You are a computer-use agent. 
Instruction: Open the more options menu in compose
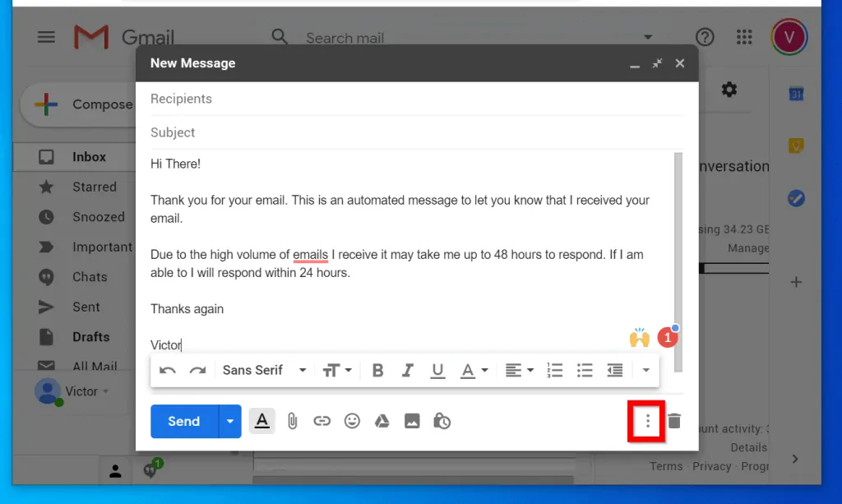click(646, 421)
